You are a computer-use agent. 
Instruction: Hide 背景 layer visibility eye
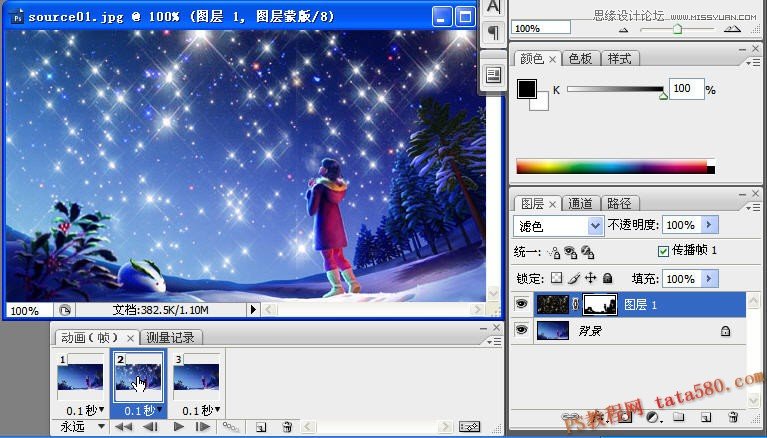[521, 330]
